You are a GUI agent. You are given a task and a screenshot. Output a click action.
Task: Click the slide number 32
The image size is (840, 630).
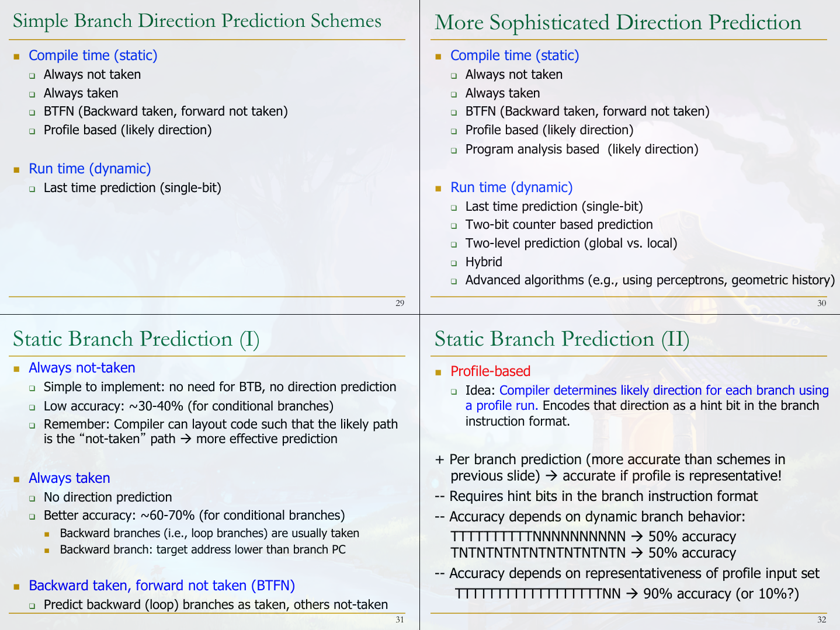(821, 619)
